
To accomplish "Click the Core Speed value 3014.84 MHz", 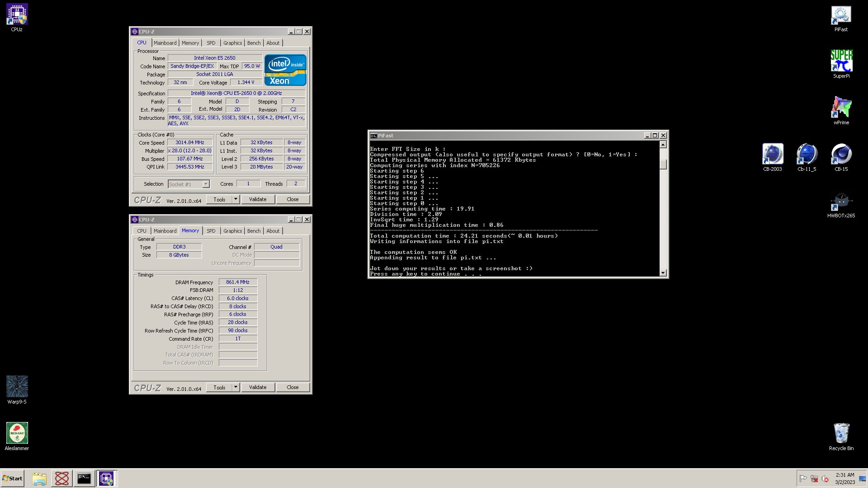I will [x=190, y=142].
